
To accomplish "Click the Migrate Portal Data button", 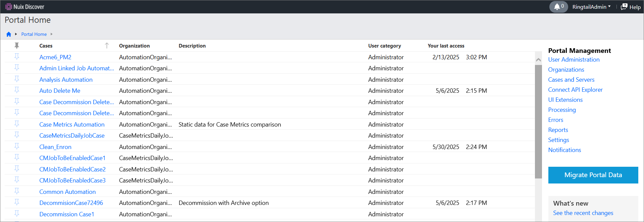I will (x=593, y=175).
